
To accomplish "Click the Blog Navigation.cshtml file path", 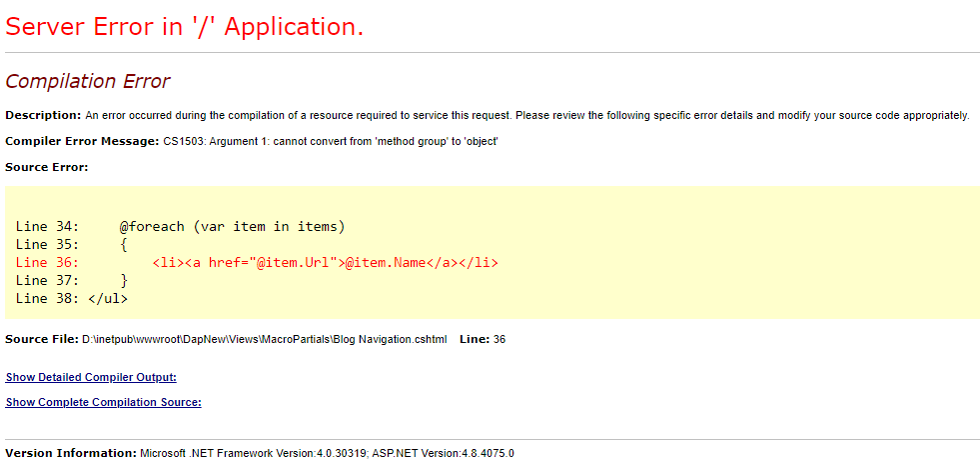I will coord(264,339).
